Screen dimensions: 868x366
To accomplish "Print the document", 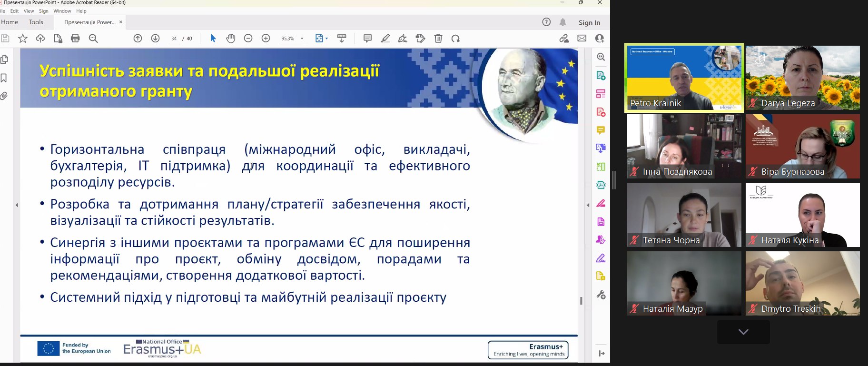I will pos(75,39).
